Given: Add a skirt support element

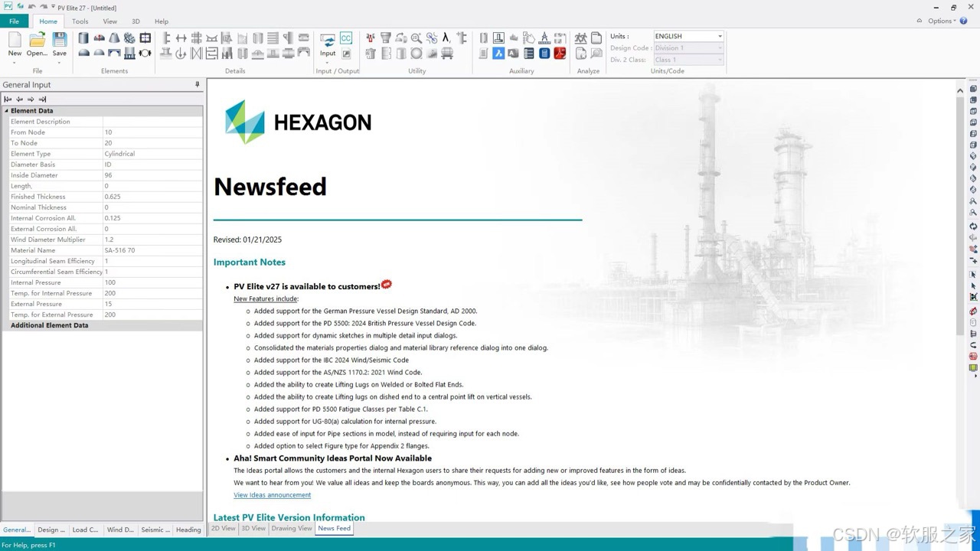Looking at the screenshot, I should click(129, 54).
